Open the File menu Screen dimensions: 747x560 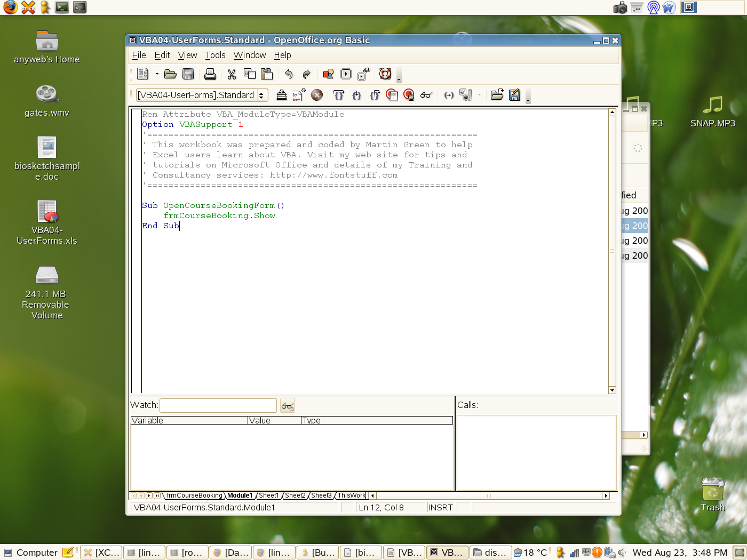coord(139,55)
